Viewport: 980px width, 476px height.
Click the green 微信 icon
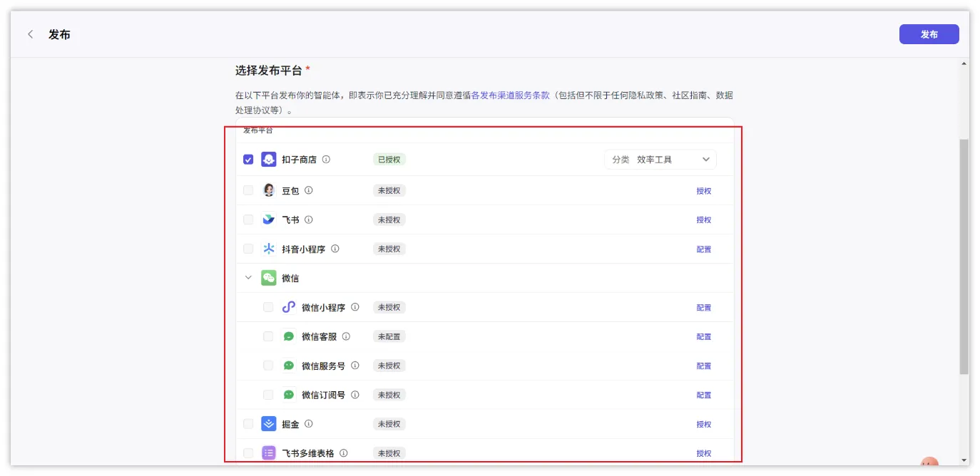(x=268, y=278)
